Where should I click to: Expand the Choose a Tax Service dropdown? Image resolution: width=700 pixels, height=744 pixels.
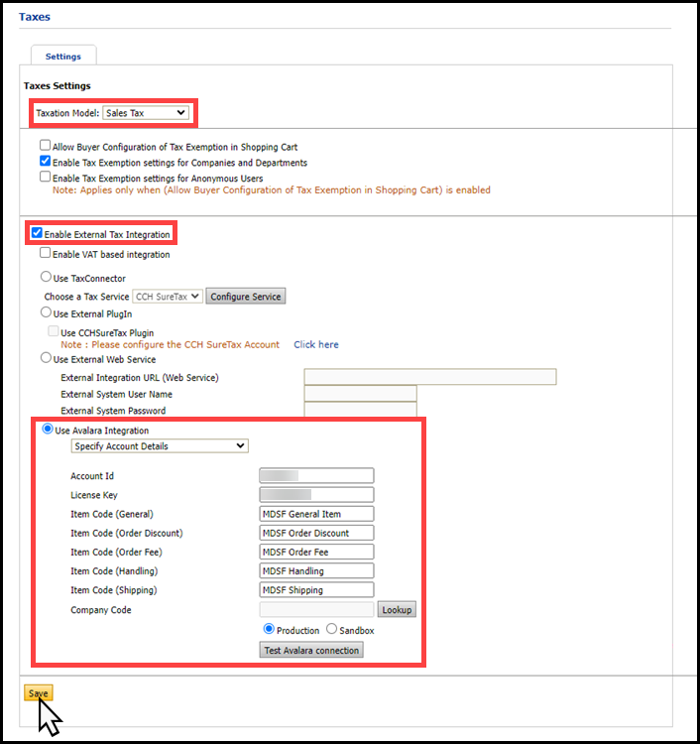pos(168,296)
